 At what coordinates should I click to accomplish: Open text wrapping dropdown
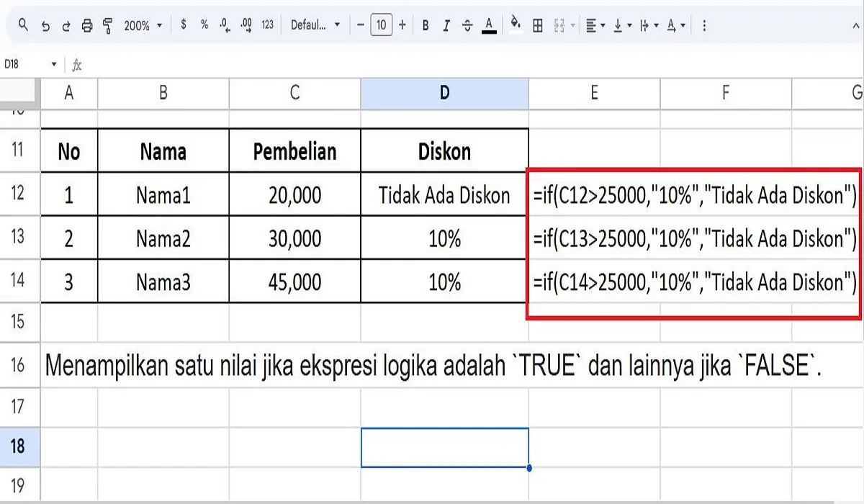[649, 25]
